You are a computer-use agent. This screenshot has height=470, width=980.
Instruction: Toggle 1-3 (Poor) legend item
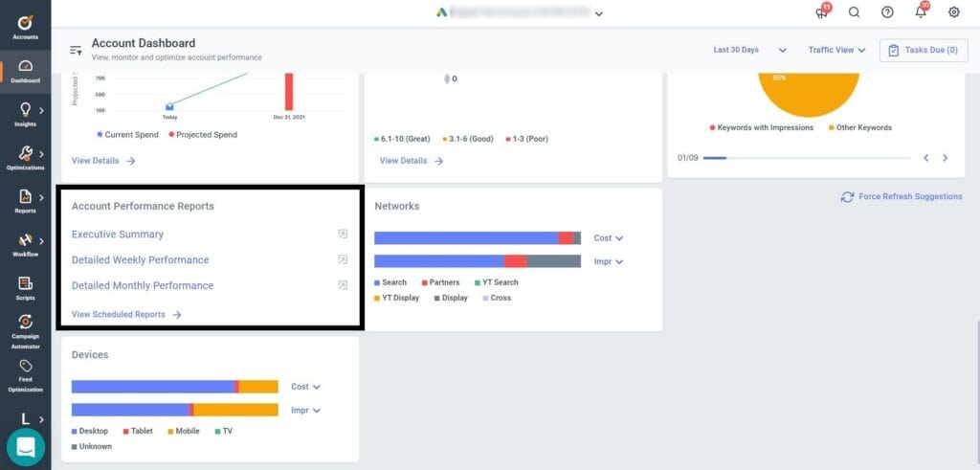tap(527, 140)
